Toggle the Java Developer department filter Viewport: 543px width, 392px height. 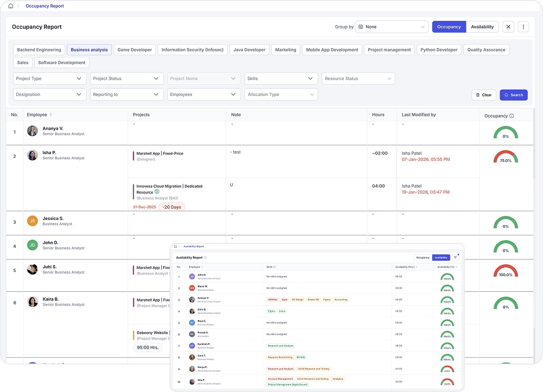[x=249, y=50]
